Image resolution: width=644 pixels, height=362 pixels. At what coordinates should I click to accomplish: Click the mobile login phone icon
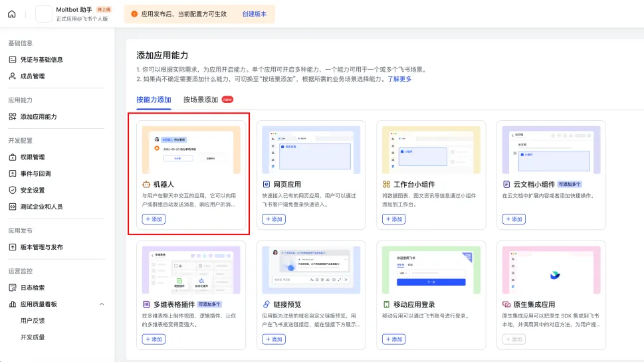386,304
